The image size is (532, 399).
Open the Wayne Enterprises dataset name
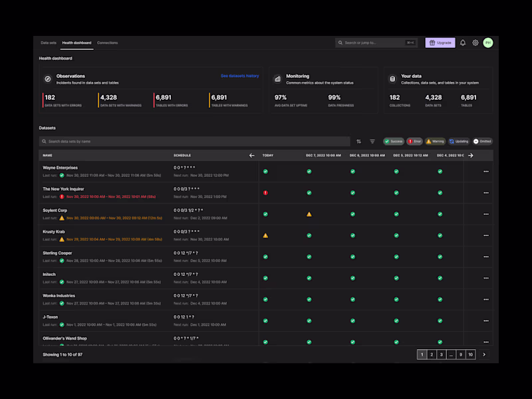[x=60, y=168]
